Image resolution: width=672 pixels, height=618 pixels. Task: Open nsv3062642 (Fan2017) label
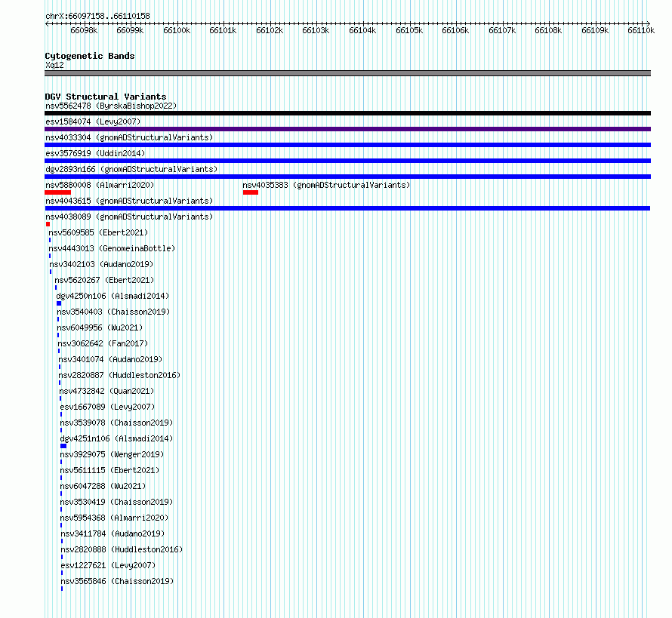point(103,343)
